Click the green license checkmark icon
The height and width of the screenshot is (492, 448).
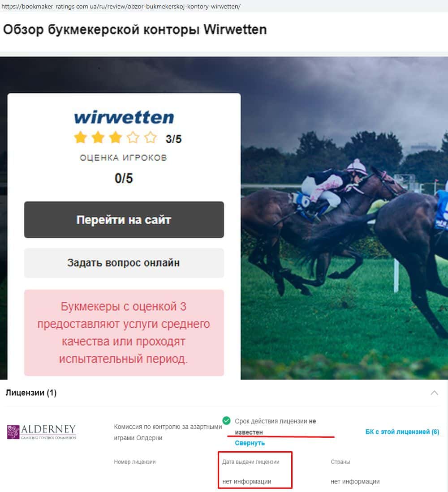pos(226,420)
